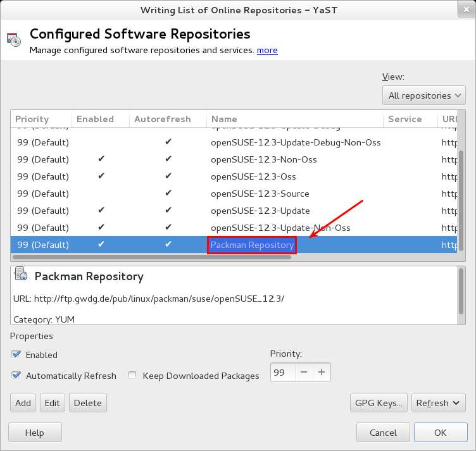This screenshot has height=451, width=476.
Task: Increase priority with the plus button
Action: pos(322,372)
